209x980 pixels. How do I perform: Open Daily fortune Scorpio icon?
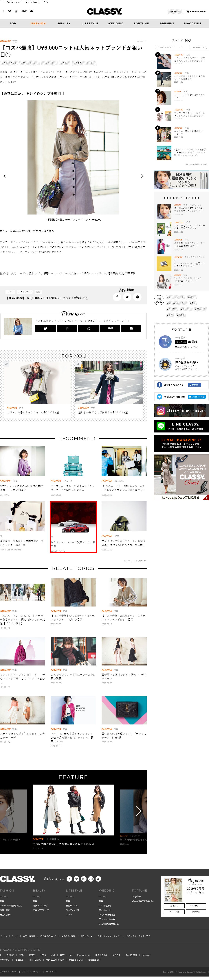tap(165, 342)
